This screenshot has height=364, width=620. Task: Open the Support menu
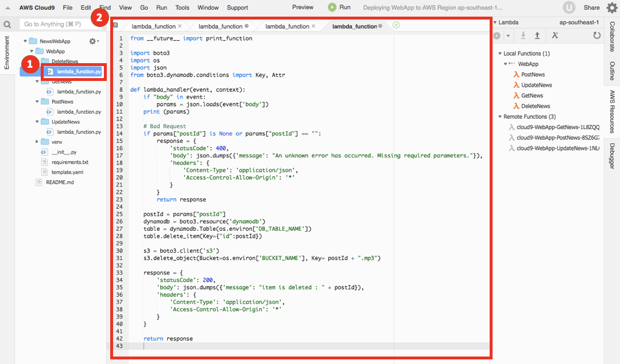[x=237, y=7]
